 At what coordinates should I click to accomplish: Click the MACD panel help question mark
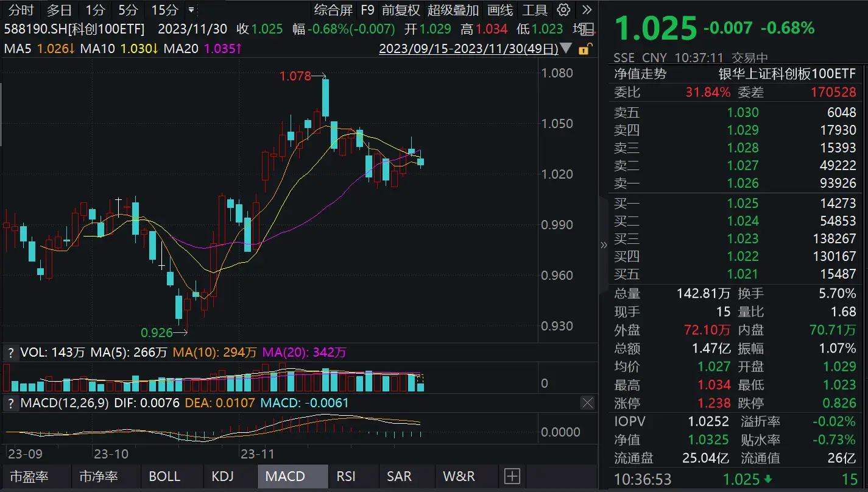click(x=10, y=403)
